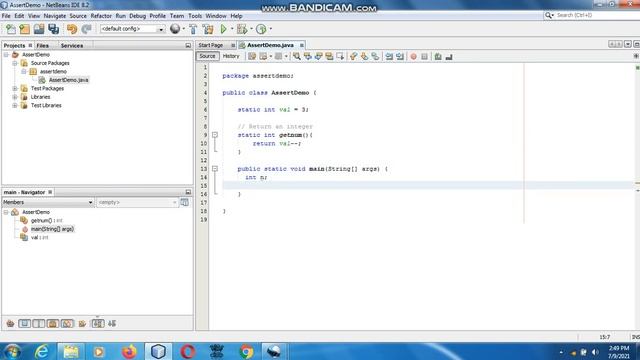The image size is (640, 360).
Task: Toggle Show Inherited Members in Navigator
Action: coord(10,324)
